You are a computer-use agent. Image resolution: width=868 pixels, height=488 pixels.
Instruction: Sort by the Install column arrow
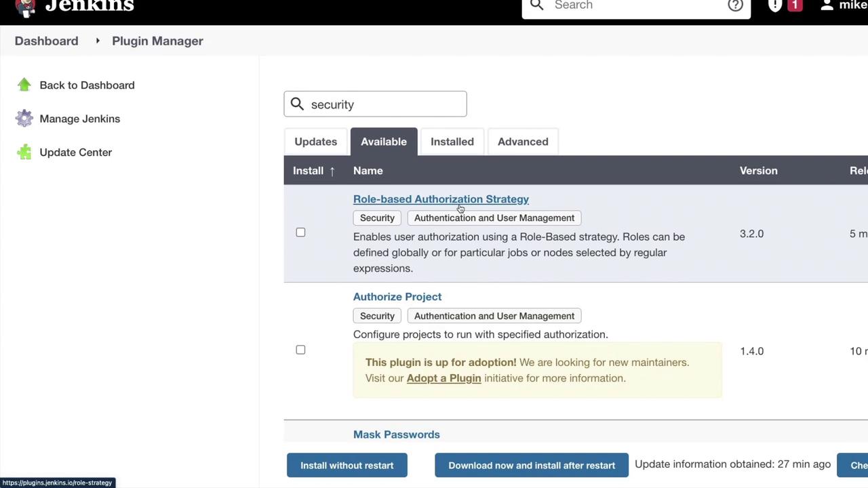pos(332,171)
